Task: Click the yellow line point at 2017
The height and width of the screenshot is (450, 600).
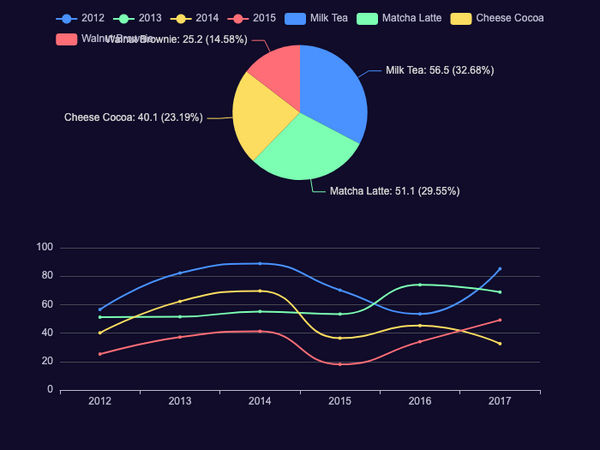Action: pyautogui.click(x=500, y=344)
